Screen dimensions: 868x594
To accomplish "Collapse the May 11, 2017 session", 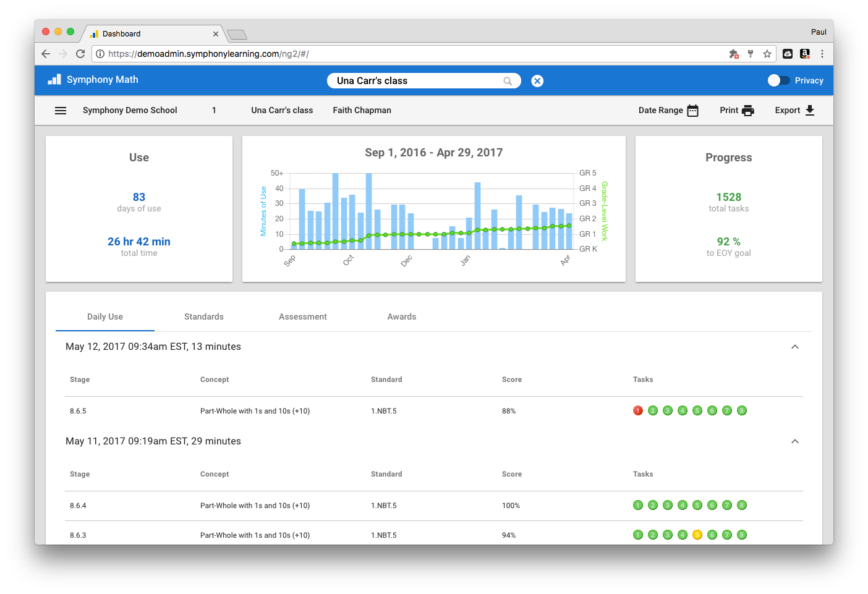I will coord(795,441).
